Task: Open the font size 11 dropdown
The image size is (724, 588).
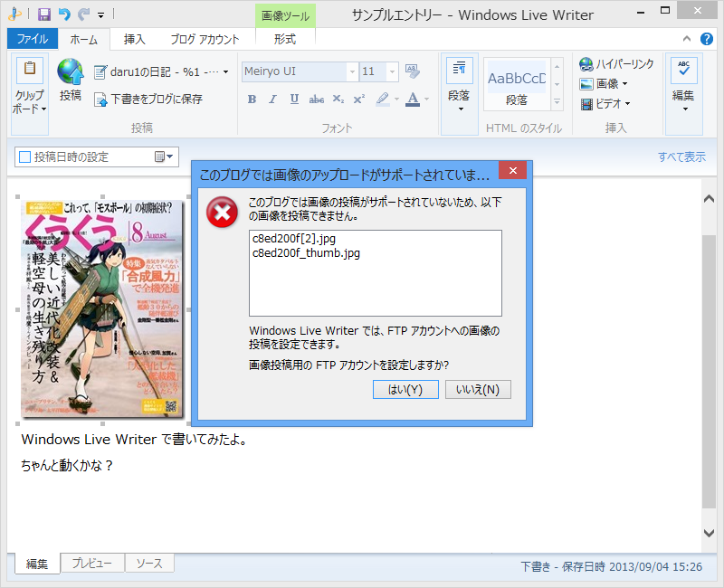Action: click(x=392, y=71)
